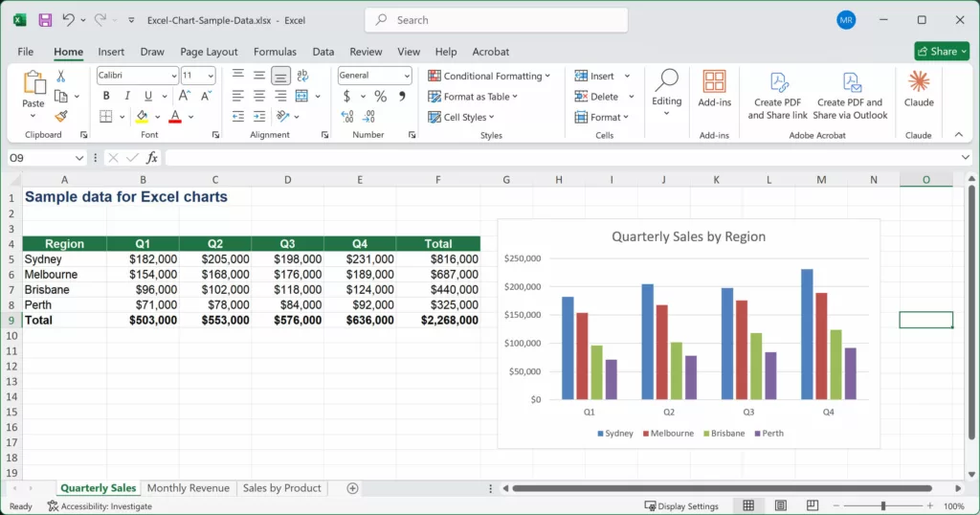
Task: Switch to the Formulas ribbon tab
Action: pyautogui.click(x=275, y=52)
